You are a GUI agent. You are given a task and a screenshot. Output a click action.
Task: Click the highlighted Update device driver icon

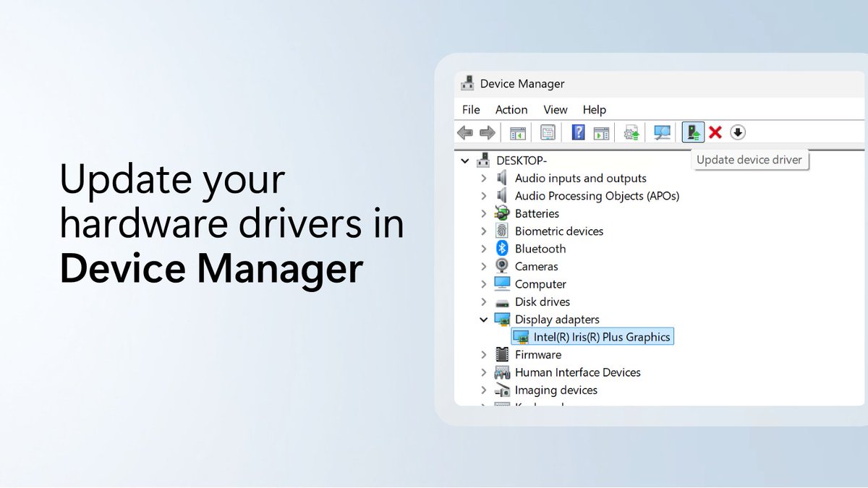(693, 132)
